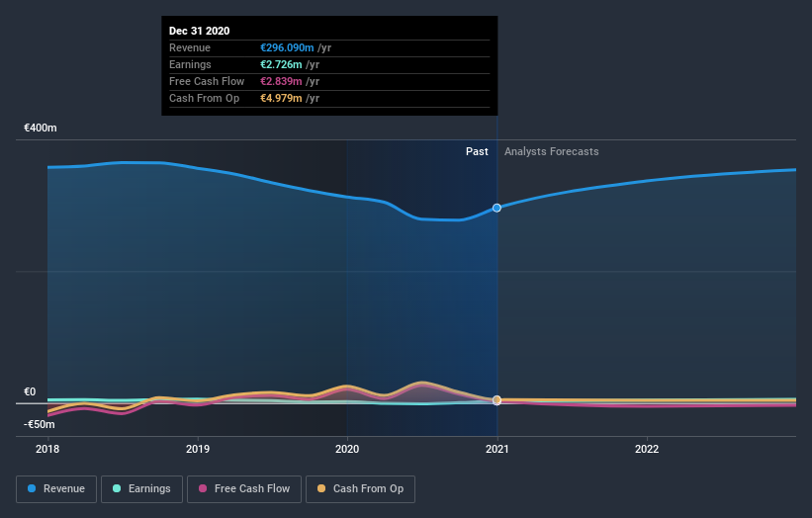Click the Revenue row label in tooltip
Screen dimensions: 812x518
190,47
